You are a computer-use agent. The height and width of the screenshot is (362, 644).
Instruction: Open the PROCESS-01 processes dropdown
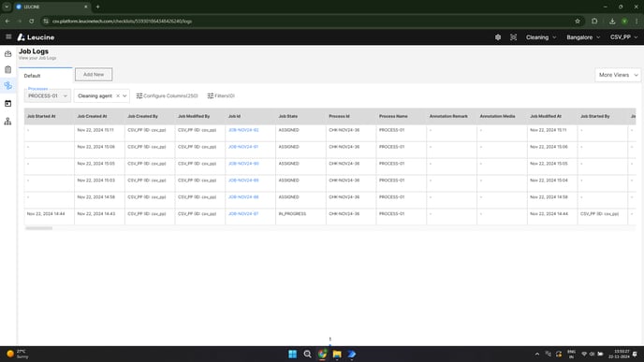(x=47, y=96)
